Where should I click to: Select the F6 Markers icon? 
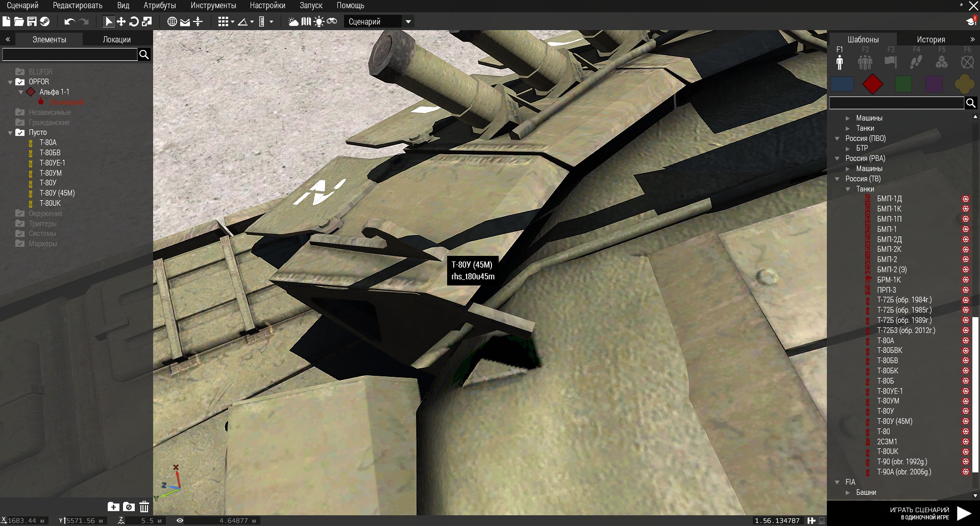967,62
